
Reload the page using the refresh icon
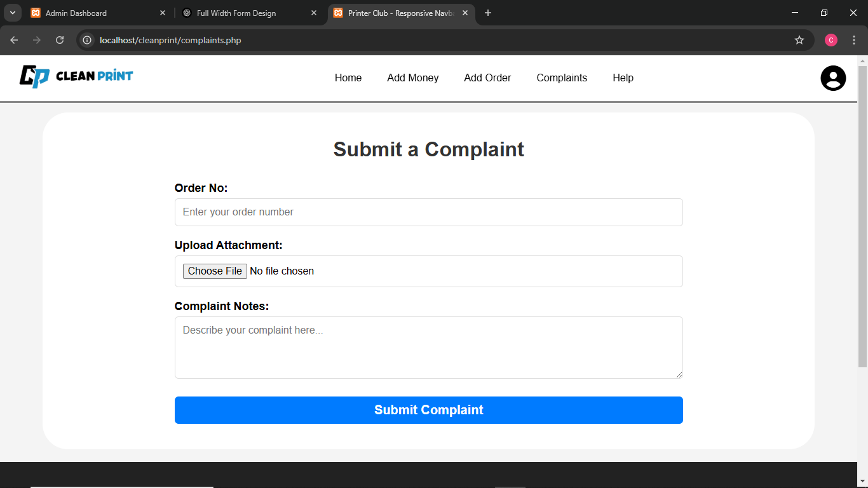pos(60,40)
